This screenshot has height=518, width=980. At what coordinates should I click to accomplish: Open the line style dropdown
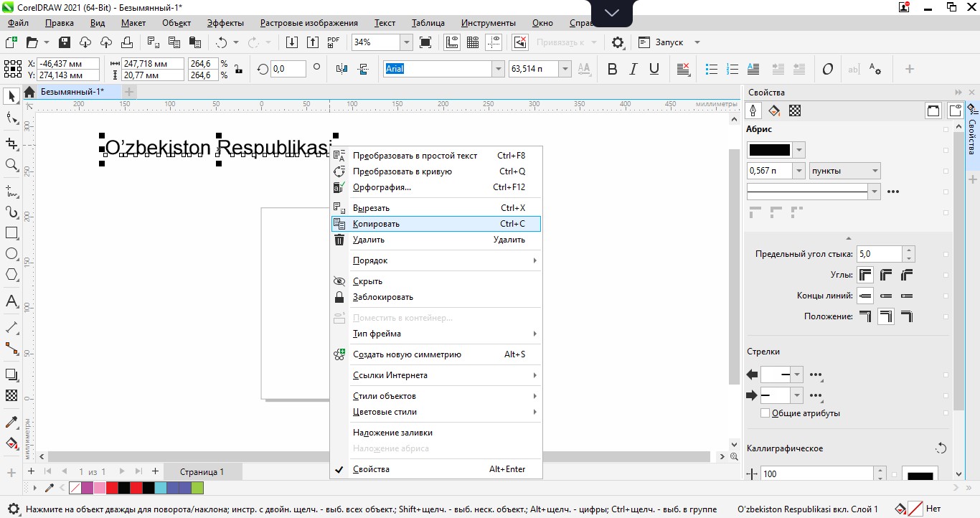(874, 192)
